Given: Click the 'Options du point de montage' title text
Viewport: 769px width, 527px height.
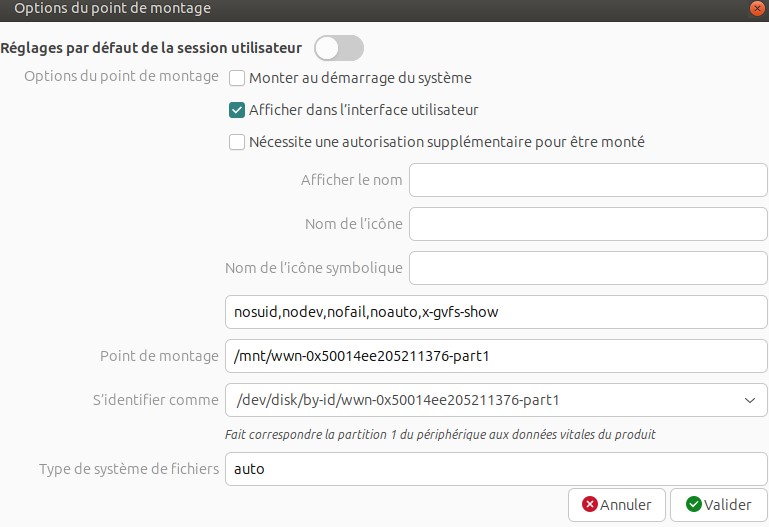Looking at the screenshot, I should pos(112,8).
